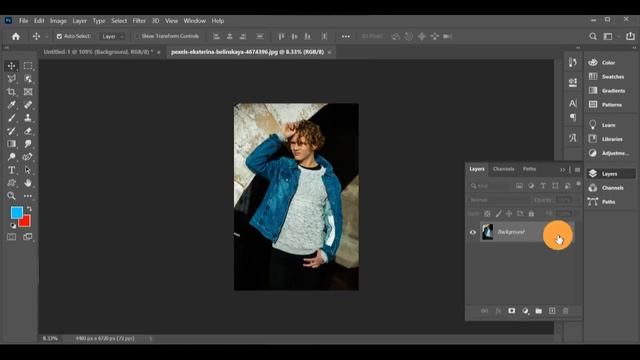Switch to the Untitled-1 document tab
Viewport: 640px width, 360px height.
(98, 52)
